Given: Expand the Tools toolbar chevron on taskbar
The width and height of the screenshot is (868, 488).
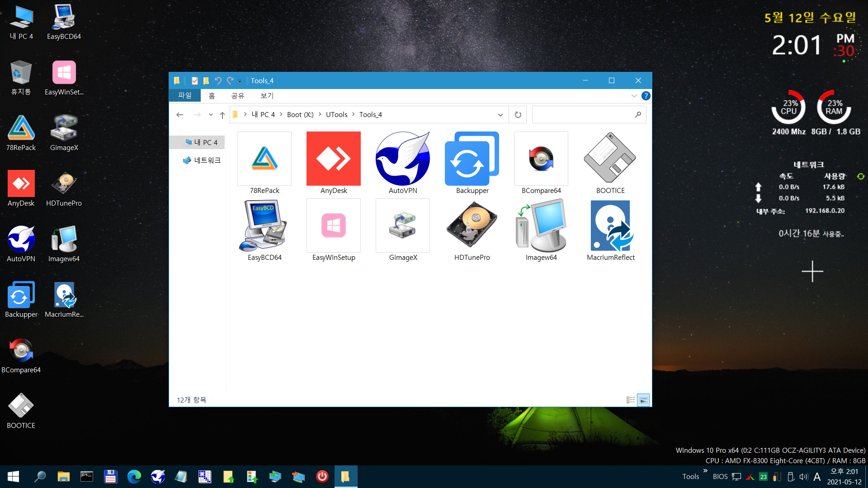Looking at the screenshot, I should coord(705,471).
